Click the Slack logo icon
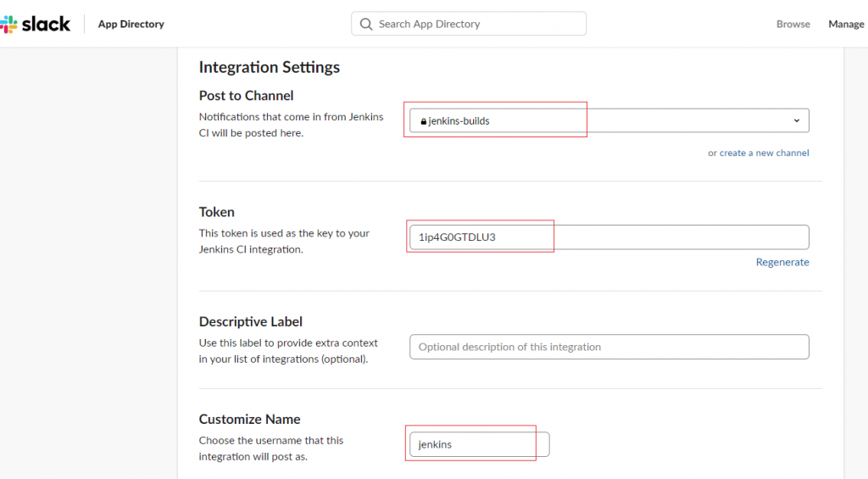Image resolution: width=868 pixels, height=479 pixels. point(8,24)
